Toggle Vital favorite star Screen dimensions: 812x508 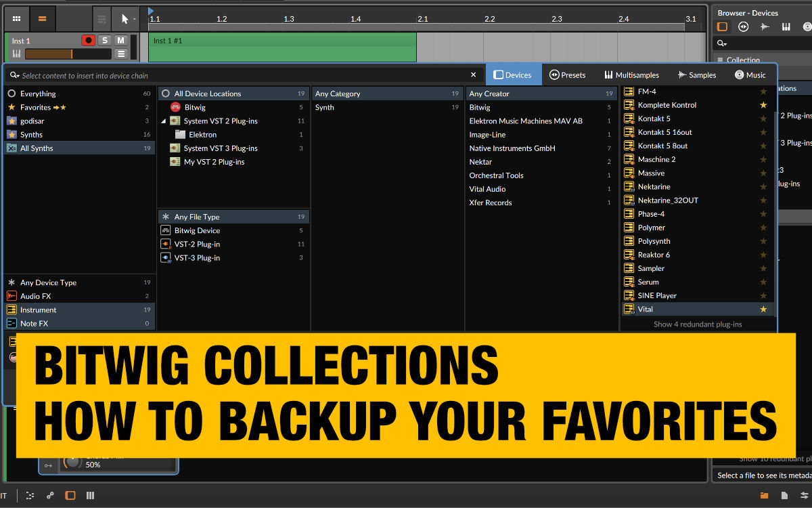(x=763, y=309)
